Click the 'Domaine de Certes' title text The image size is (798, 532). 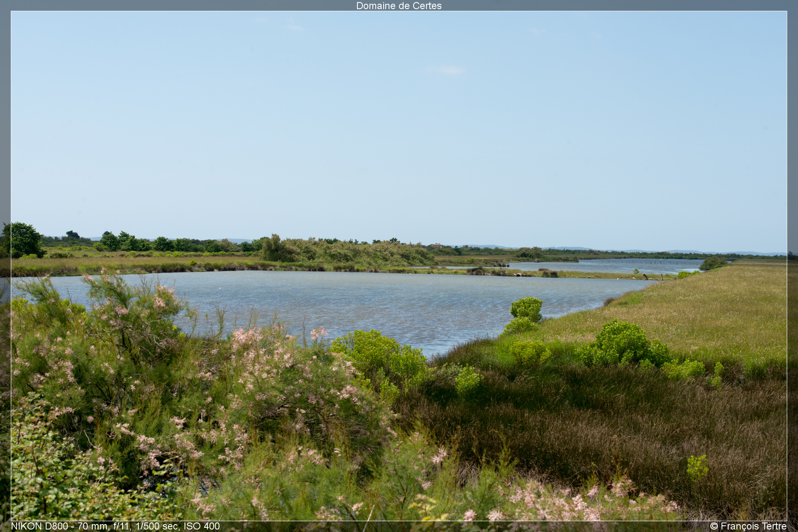[399, 6]
